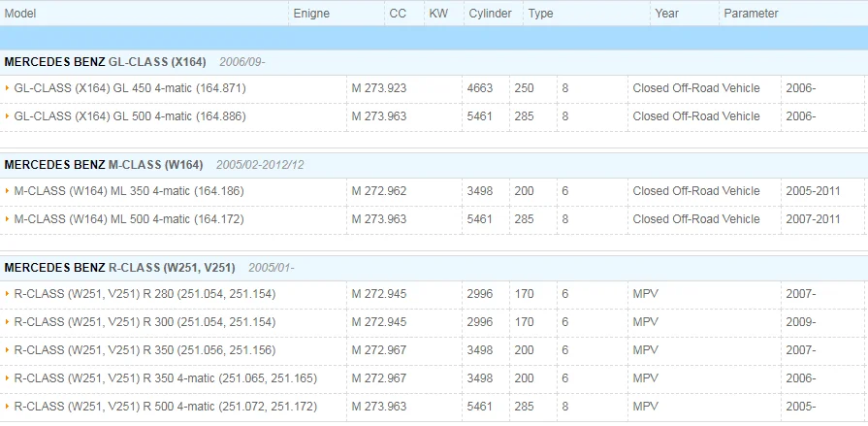Click date 2006/09- beside GL-CLASS heading
Viewport: 868px width, 426px height.
pos(241,62)
